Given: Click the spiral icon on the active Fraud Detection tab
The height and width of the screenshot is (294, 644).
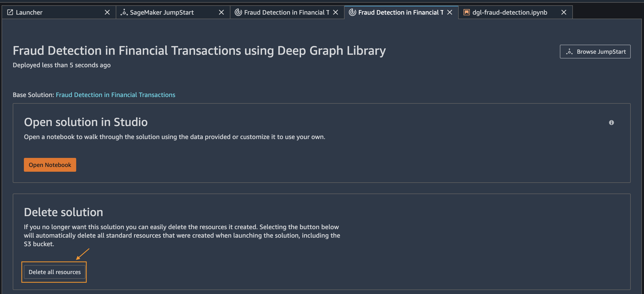Looking at the screenshot, I should [x=352, y=12].
